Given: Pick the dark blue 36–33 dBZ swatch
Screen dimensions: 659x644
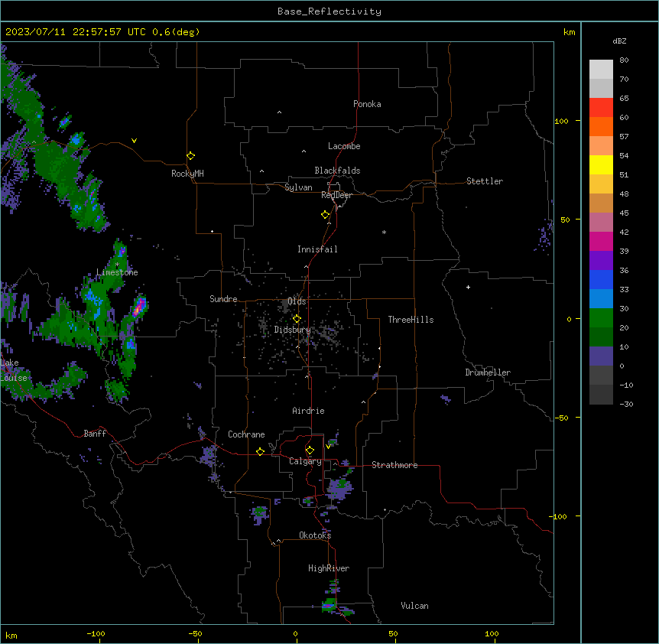Looking at the screenshot, I should [x=601, y=279].
